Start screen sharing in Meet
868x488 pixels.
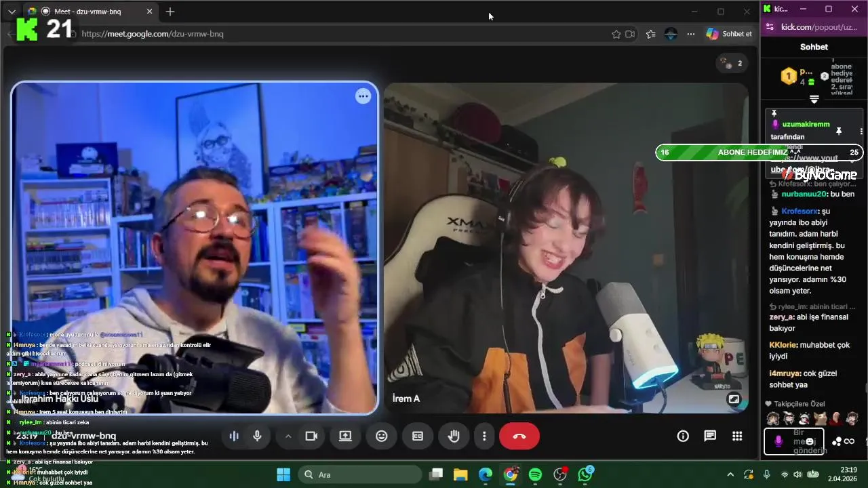click(x=345, y=436)
